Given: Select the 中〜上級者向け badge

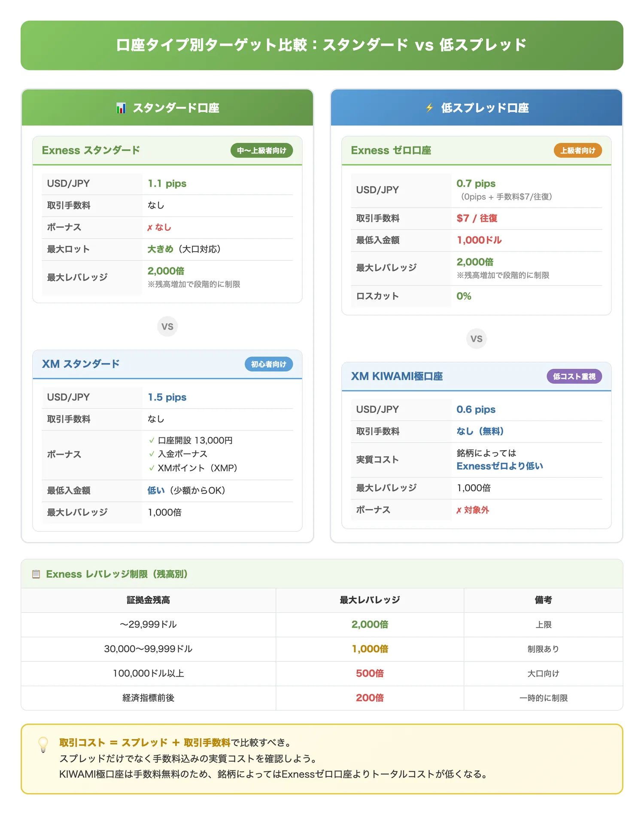Looking at the screenshot, I should [x=261, y=151].
